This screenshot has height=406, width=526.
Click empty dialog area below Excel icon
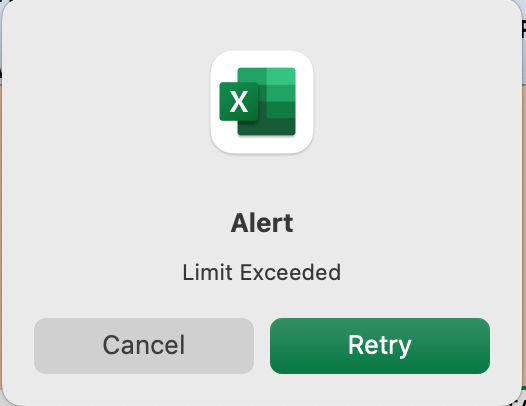pyautogui.click(x=262, y=181)
